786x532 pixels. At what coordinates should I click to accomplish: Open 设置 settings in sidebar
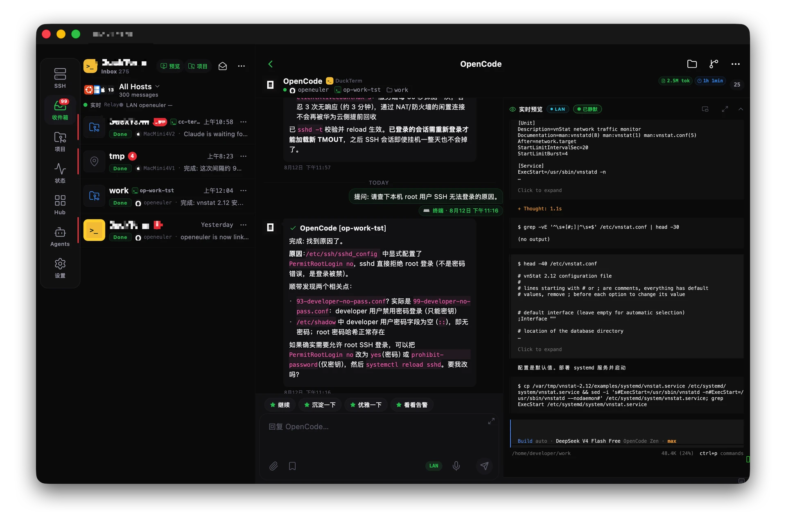(x=60, y=268)
